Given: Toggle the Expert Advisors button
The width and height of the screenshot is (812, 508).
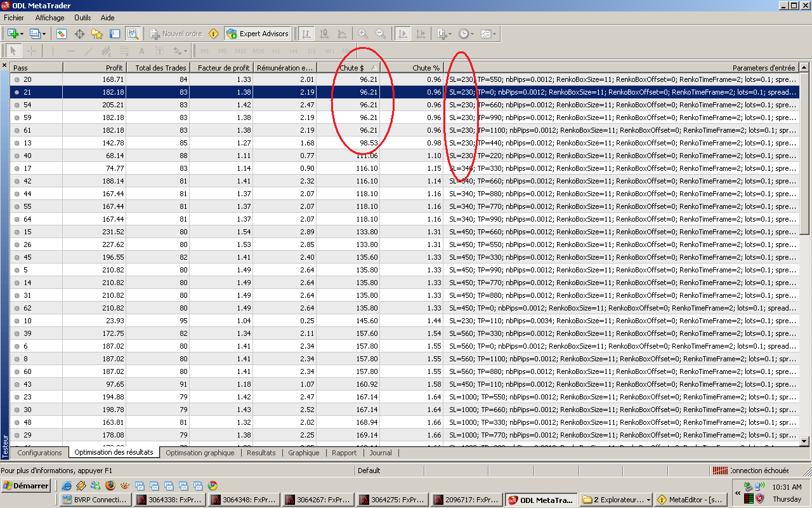Looking at the screenshot, I should click(x=258, y=34).
